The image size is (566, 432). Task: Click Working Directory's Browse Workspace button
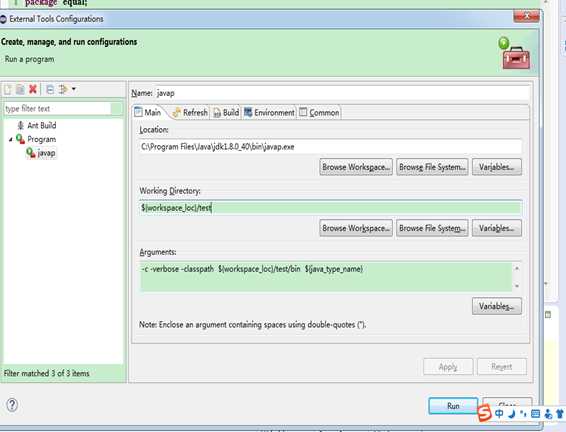pyautogui.click(x=356, y=228)
